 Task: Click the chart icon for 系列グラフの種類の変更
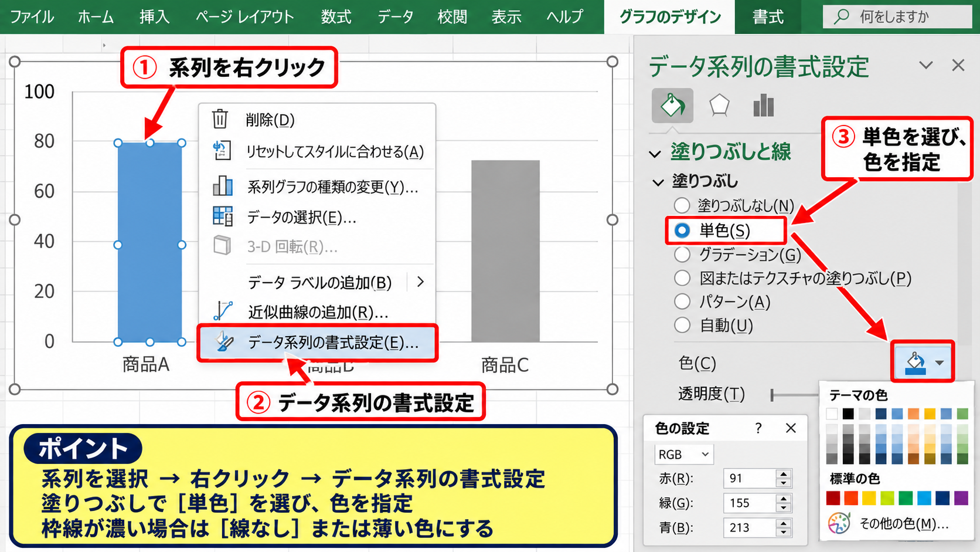click(222, 186)
